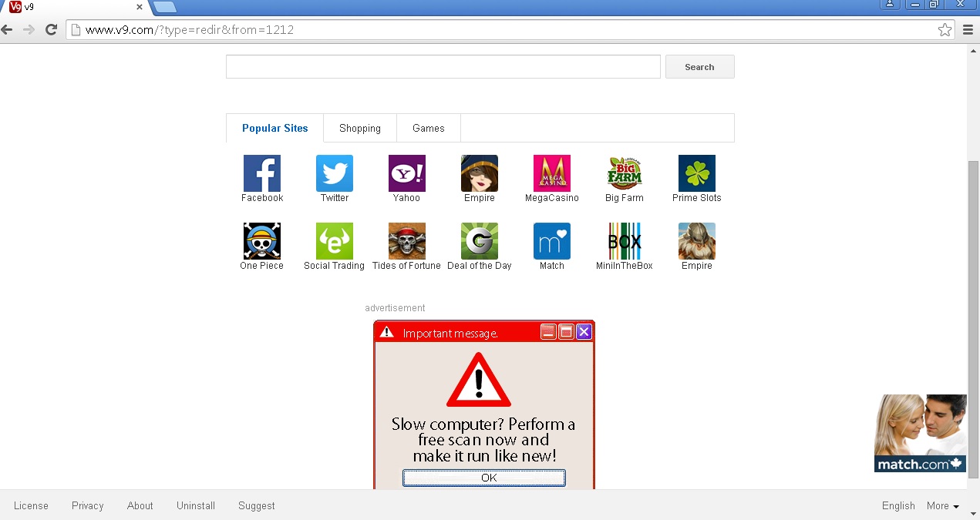This screenshot has width=980, height=520.
Task: Open the Empire icon showing a bearded warrior
Action: click(x=697, y=241)
